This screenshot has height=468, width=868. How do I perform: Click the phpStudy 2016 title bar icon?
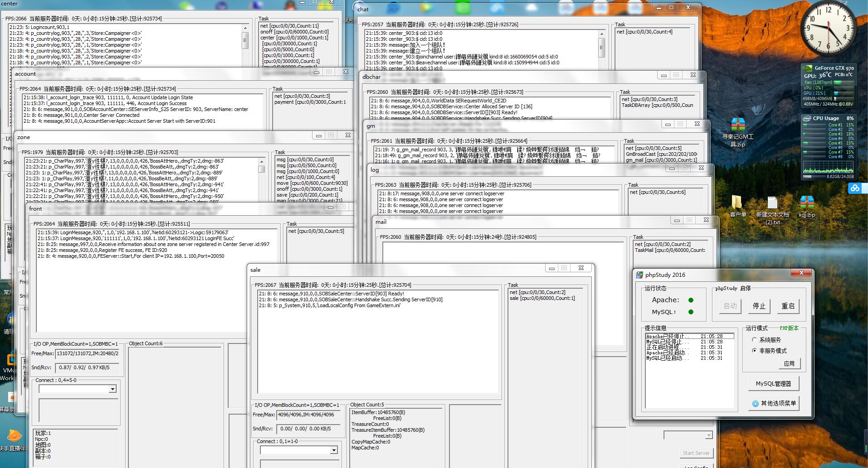point(639,275)
